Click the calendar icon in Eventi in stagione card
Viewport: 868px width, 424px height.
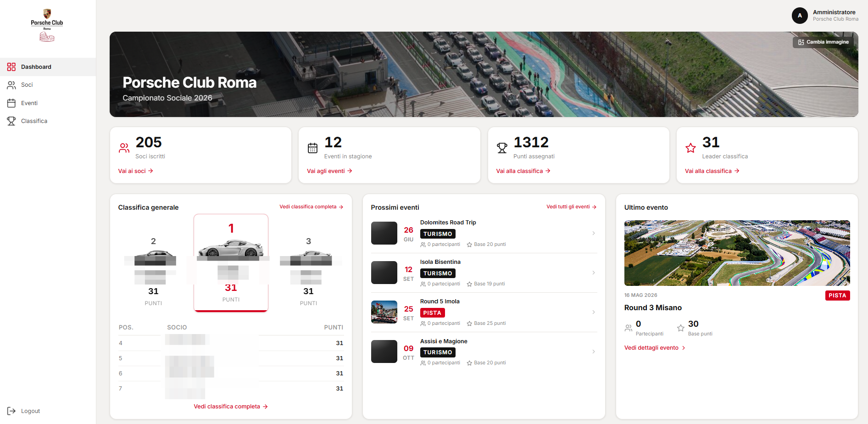[x=312, y=148]
